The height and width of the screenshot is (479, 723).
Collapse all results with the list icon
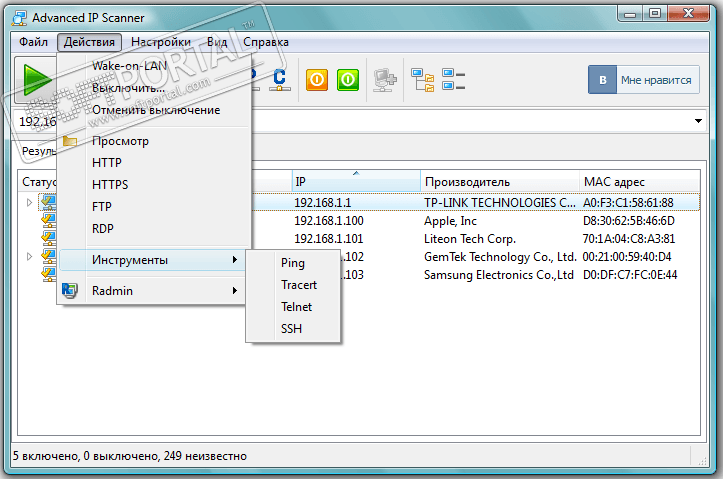tap(453, 79)
